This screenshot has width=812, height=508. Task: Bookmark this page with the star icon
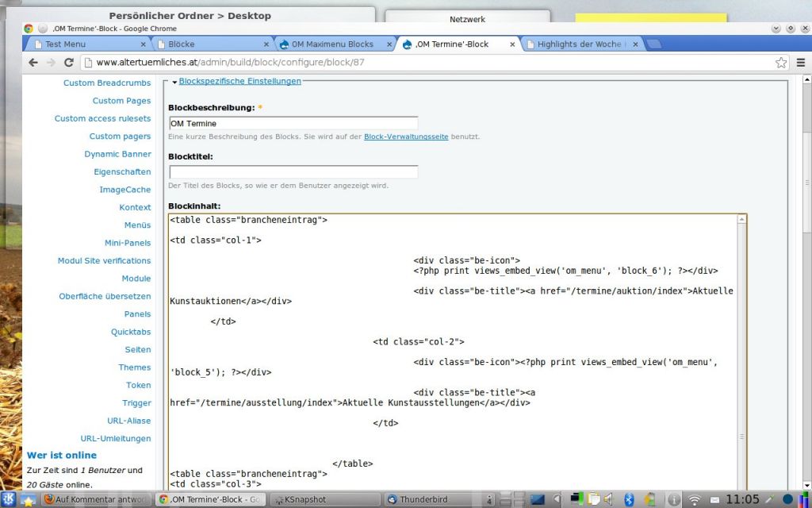tap(781, 62)
